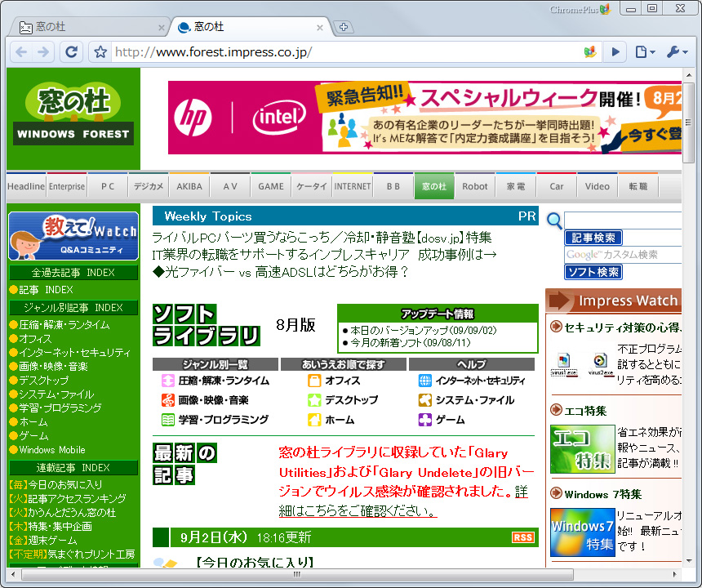This screenshot has width=702, height=588.
Task: Switch to the GAME category tab
Action: (x=270, y=185)
